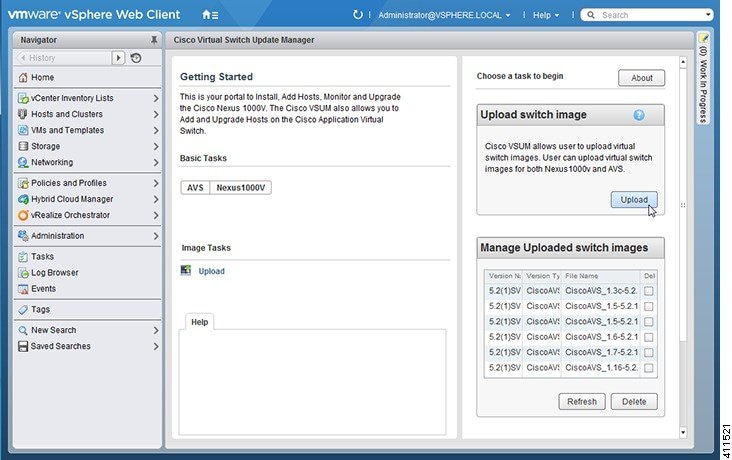The width and height of the screenshot is (732, 460).
Task: Open the search options dropdown arrow
Action: click(x=708, y=15)
